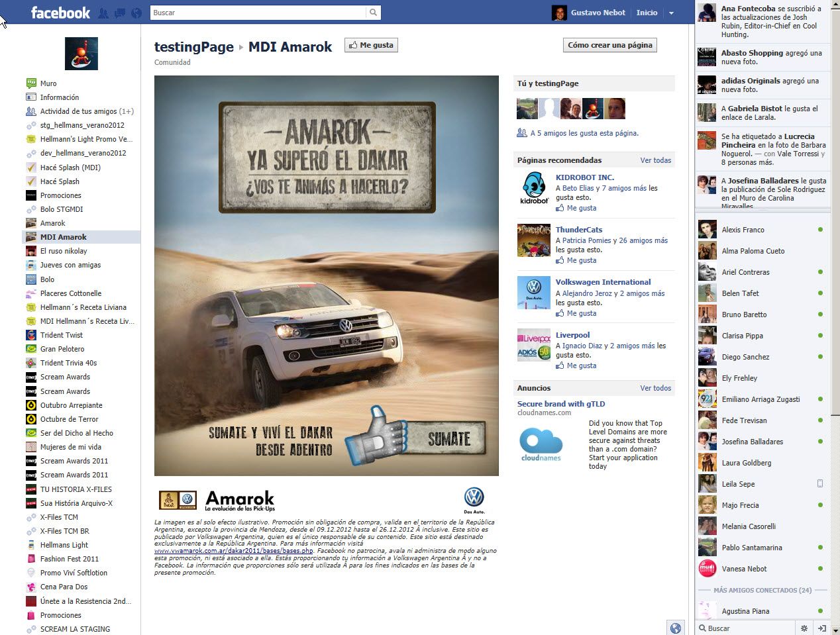Open SCREAM LA STAGING sidebar item
The height and width of the screenshot is (635, 840).
pos(75,629)
